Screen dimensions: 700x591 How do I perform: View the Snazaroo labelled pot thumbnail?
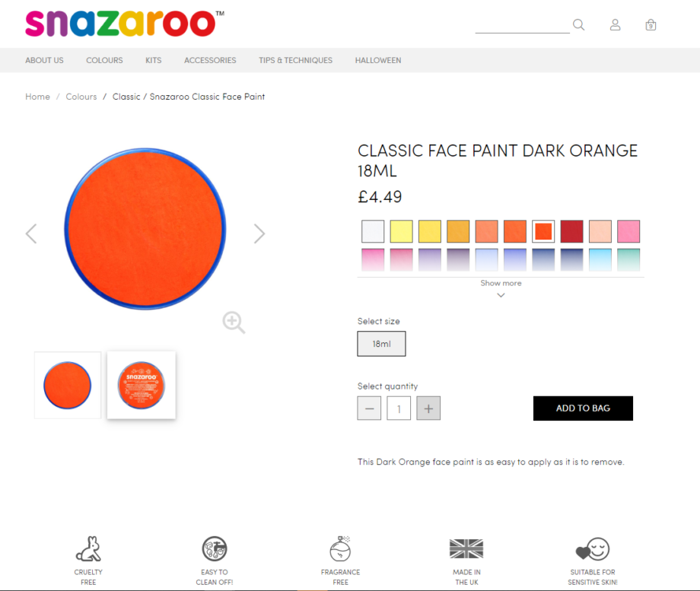142,385
